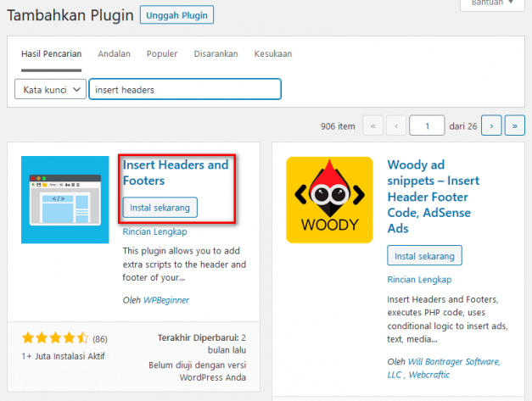Open Rincian Lengkap for Woody ad snippets

[419, 280]
